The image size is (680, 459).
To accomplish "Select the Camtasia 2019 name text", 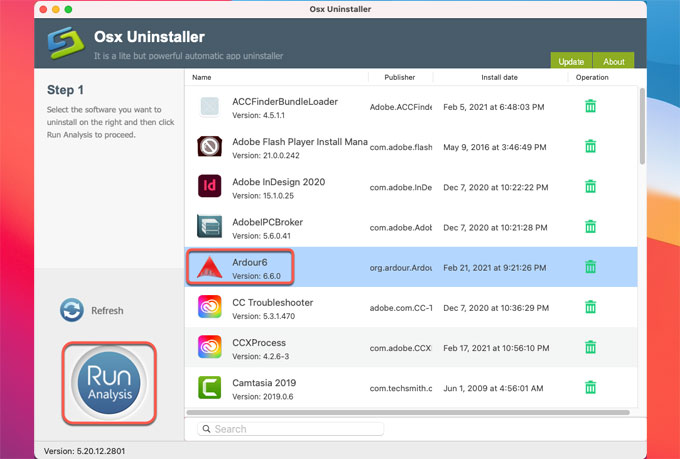I will [264, 383].
